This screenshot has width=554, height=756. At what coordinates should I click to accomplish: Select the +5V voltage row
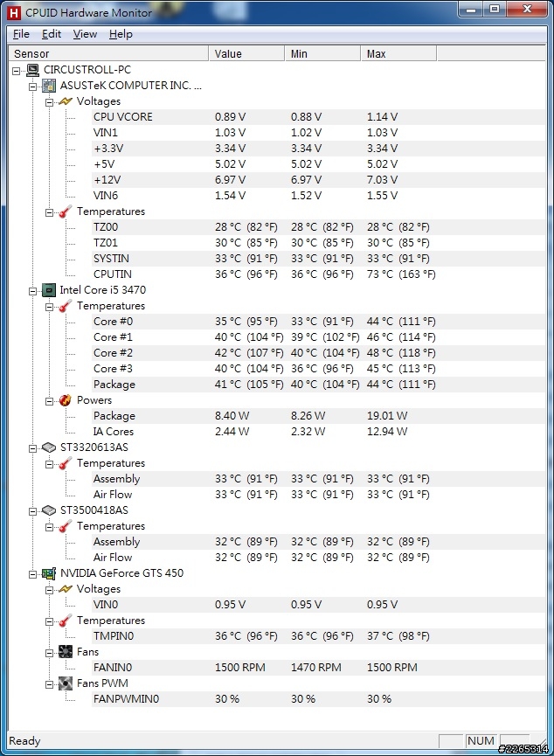click(319, 164)
